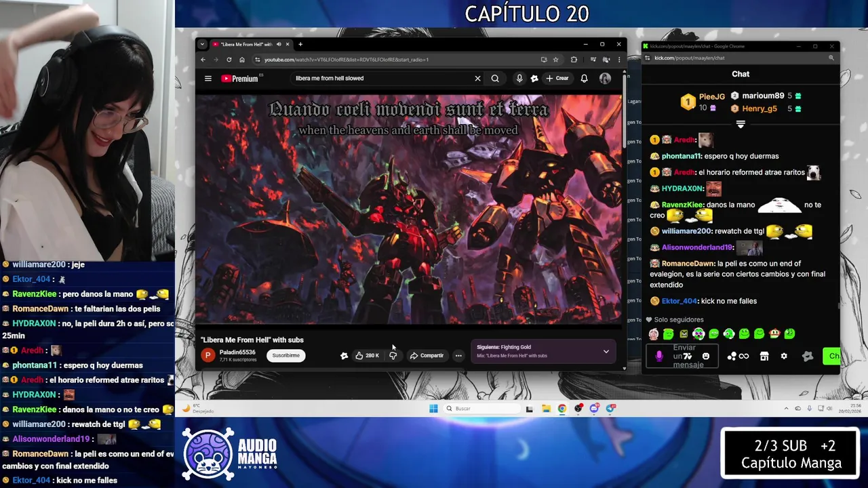The image size is (868, 488).
Task: Search with the taskbar Buscar box
Action: [483, 409]
